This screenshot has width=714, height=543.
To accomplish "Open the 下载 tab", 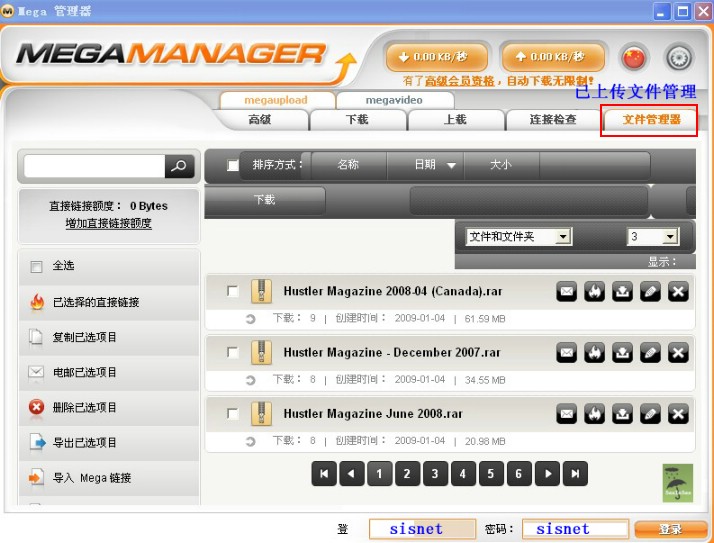I will [357, 120].
